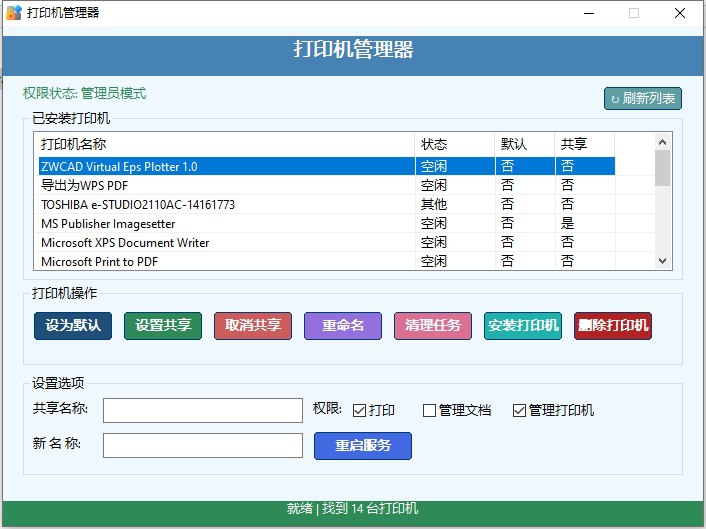Screen dimensions: 706x529
Task: Click the printer list scroll up arrow
Action: (662, 141)
